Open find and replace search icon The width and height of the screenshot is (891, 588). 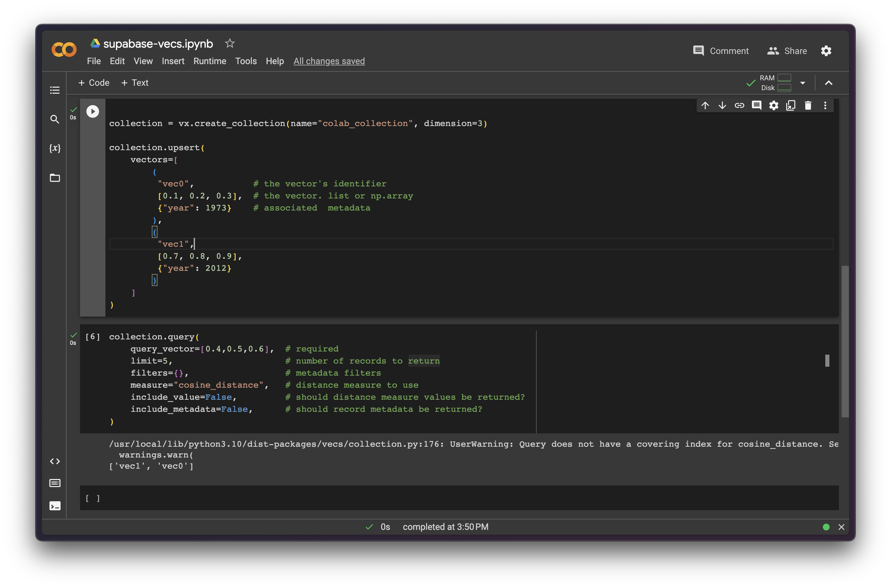pos(55,119)
